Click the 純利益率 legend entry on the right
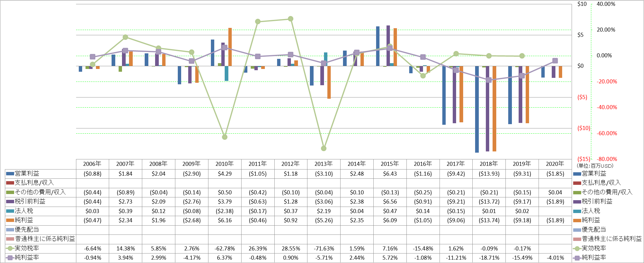The height and width of the screenshot is (263, 644). tap(594, 257)
